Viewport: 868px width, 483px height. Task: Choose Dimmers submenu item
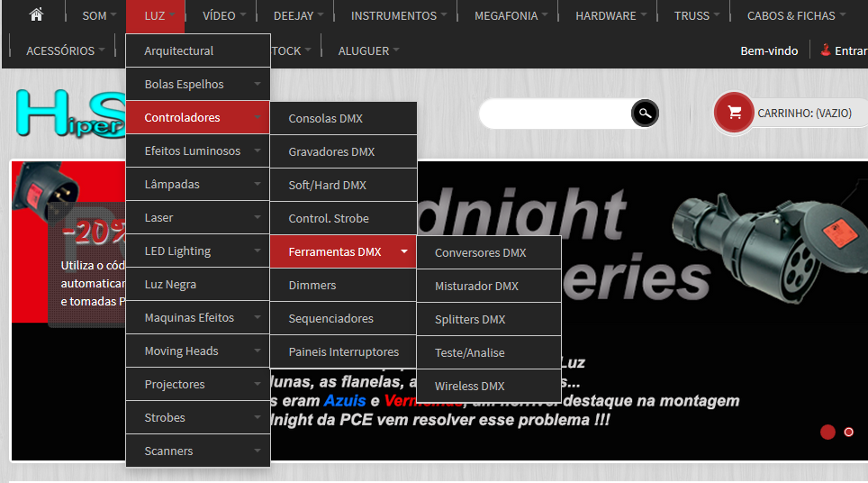343,285
